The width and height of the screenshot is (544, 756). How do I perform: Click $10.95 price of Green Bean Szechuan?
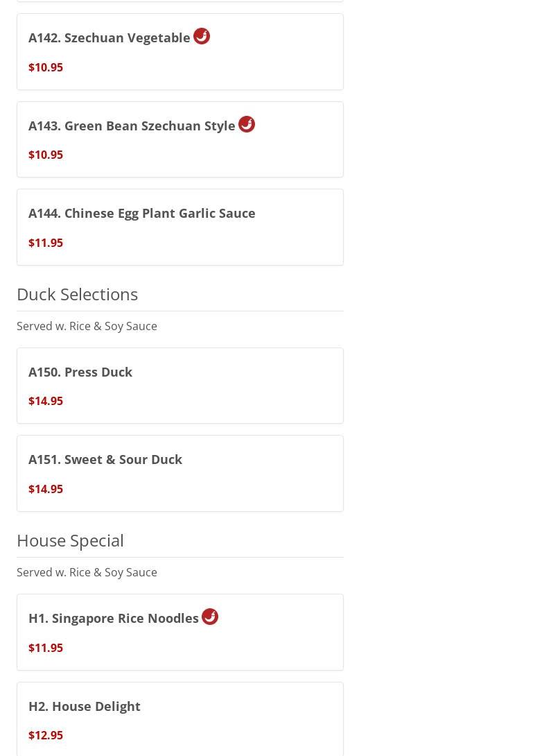click(x=46, y=155)
